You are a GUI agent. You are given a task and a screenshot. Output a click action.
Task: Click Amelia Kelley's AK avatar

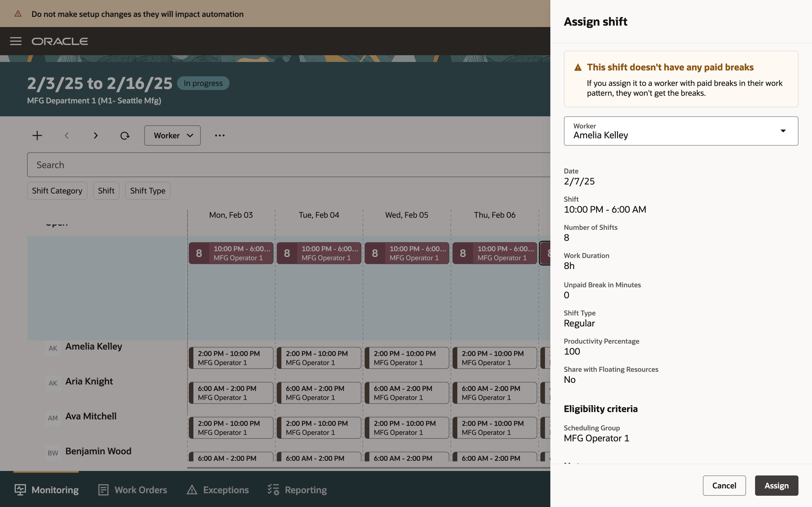click(x=53, y=348)
